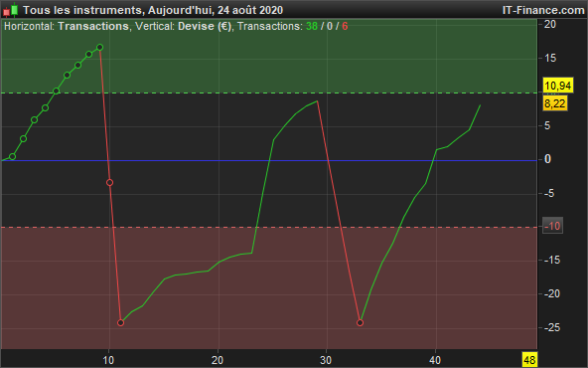
Task: Click the red marker at bottom near transaction 11
Action: [120, 322]
